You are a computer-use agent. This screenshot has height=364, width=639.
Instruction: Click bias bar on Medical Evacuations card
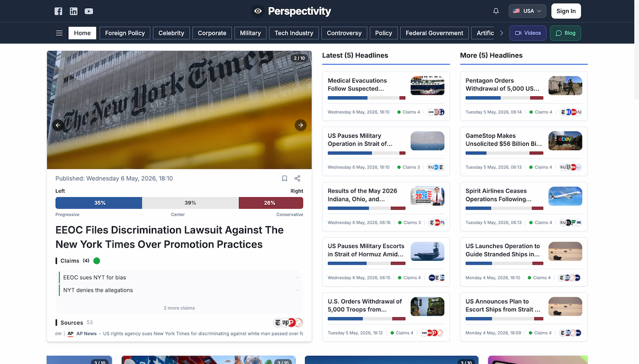tap(366, 98)
